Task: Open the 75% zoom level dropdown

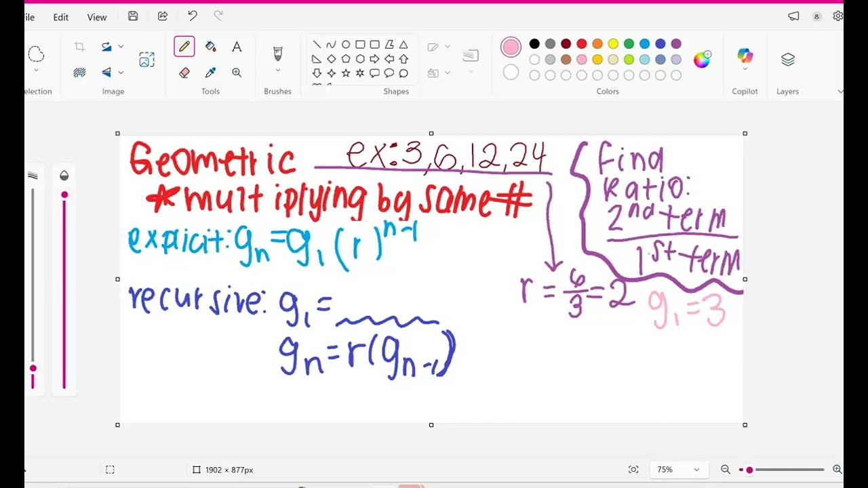Action: [678, 470]
